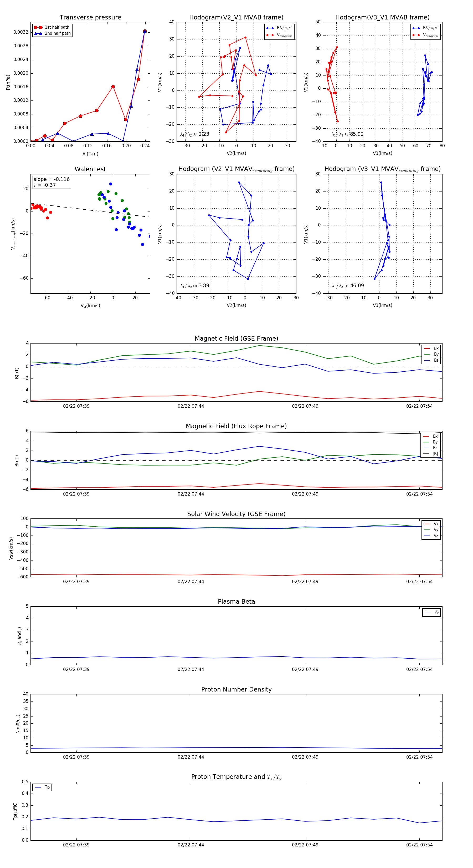This screenshot has width=473, height=868.
Task: Click the "Proton Temperature and Te/Tp" title
Action: coord(236,777)
